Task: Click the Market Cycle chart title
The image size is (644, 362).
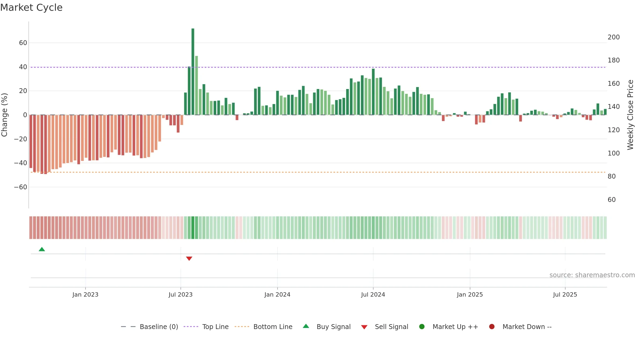Action: pyautogui.click(x=31, y=8)
